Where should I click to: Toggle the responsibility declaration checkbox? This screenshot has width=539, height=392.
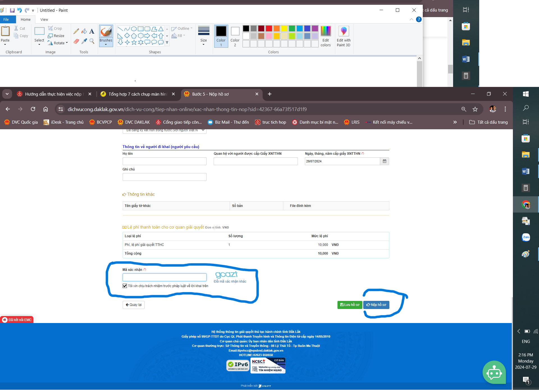(x=125, y=286)
